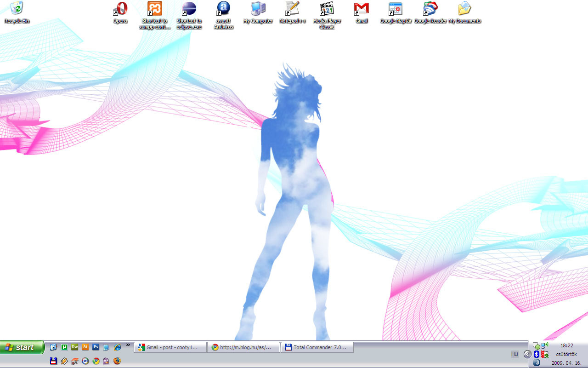Click the date 2009. 04. 16.
Screen dimensions: 588x368
point(567,362)
